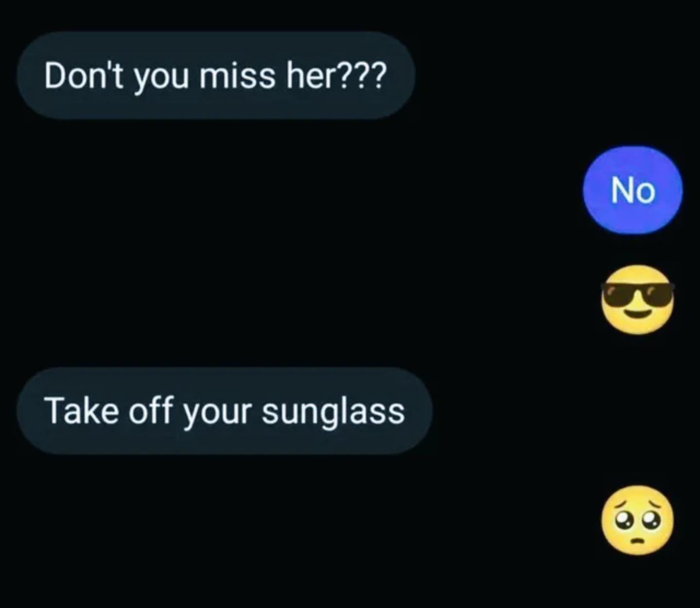Tap the 'Don't you miss her???' message

pos(216,76)
